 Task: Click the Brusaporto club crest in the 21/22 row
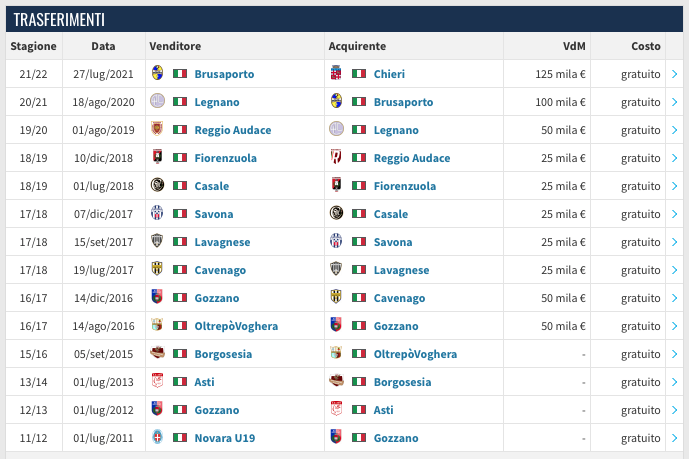(157, 74)
